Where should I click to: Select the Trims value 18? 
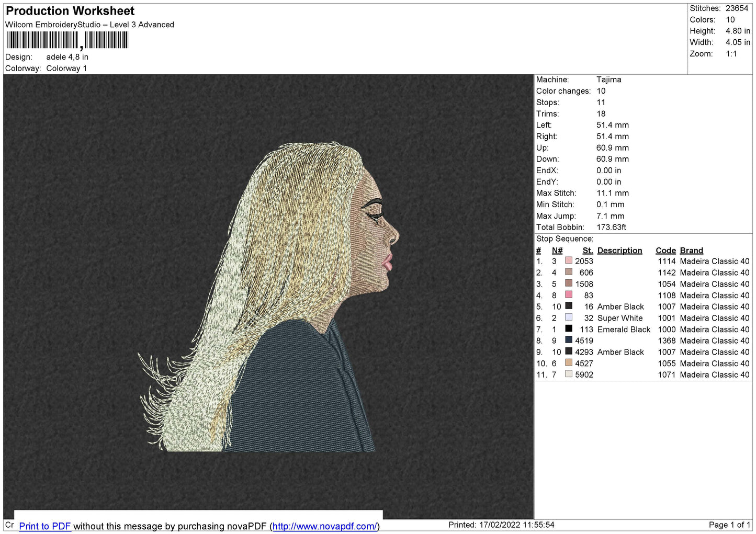coord(601,113)
